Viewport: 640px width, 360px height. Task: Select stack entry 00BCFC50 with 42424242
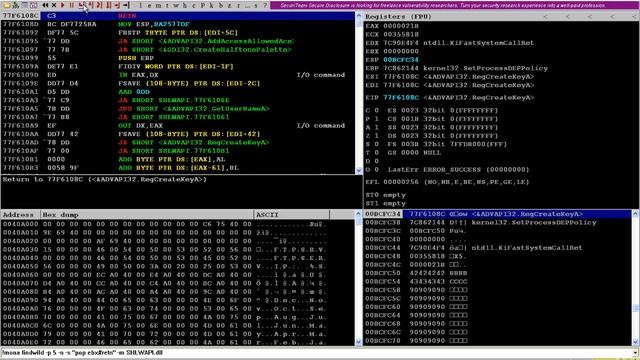coord(497,273)
